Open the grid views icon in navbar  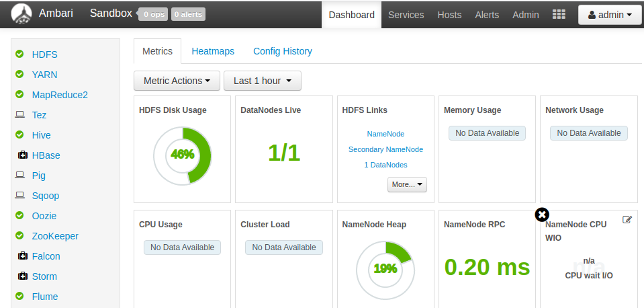pos(559,14)
